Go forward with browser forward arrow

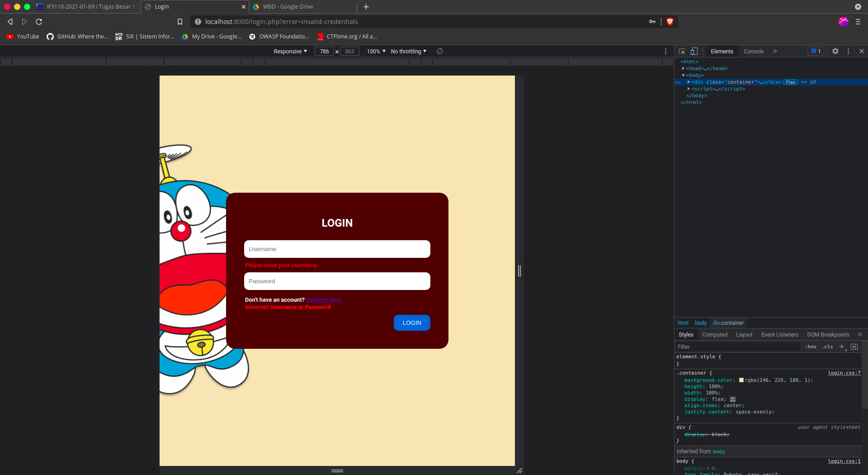click(x=24, y=22)
